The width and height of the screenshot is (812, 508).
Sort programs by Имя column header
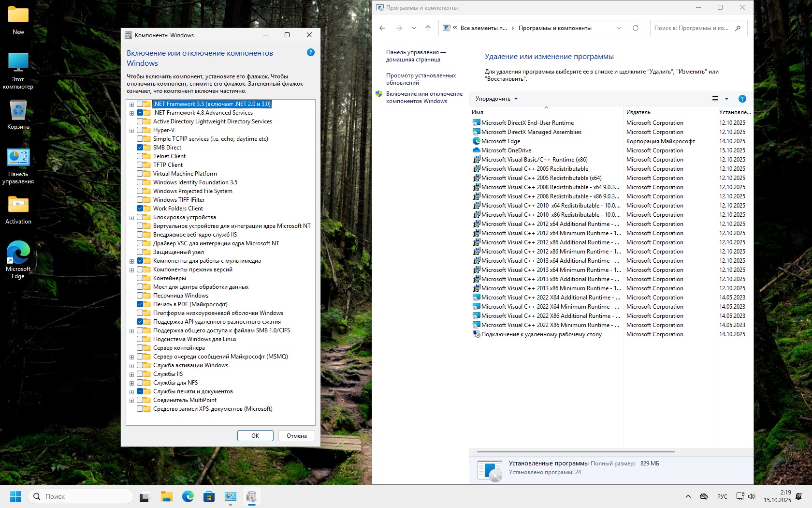click(478, 112)
